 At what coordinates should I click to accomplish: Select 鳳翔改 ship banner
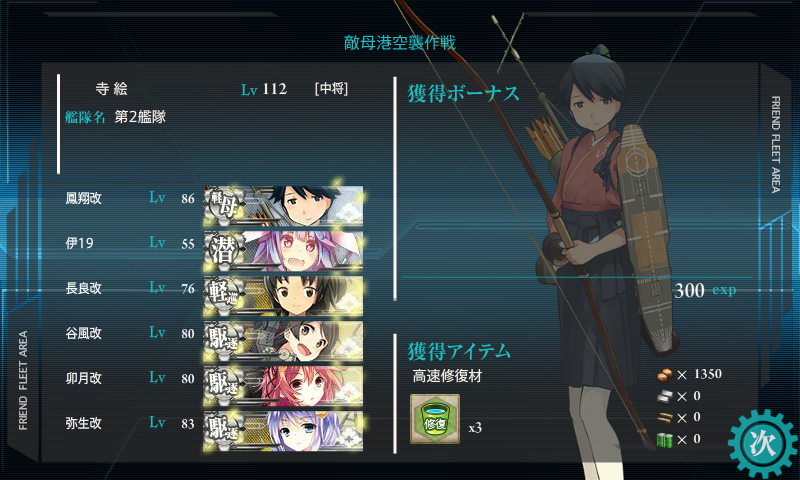tap(283, 206)
